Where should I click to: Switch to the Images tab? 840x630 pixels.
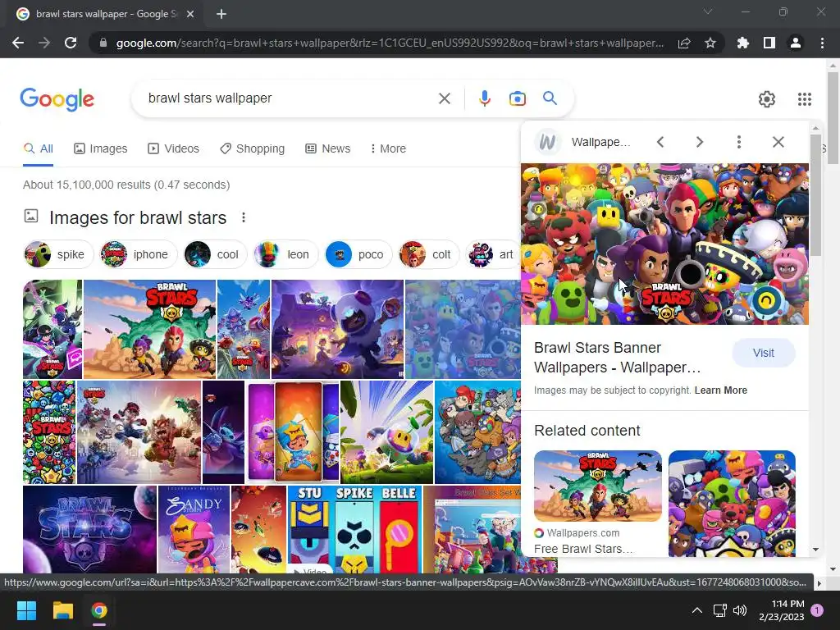pyautogui.click(x=101, y=149)
